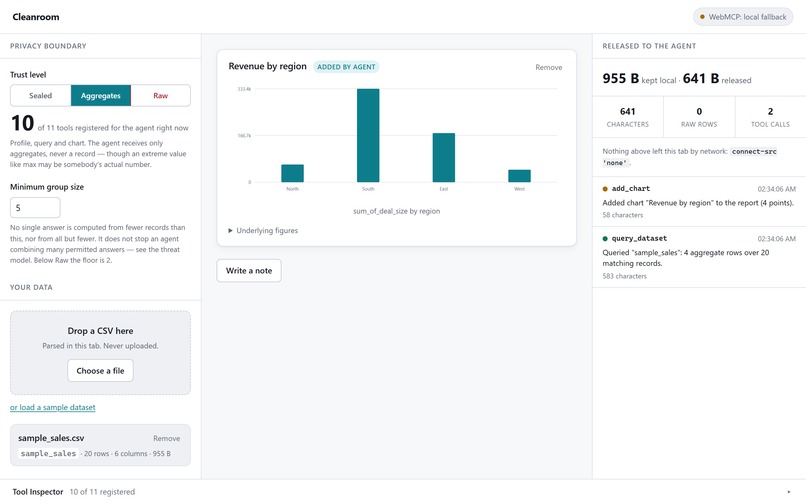Screen dimensions: 806x504
Task: Click the Revenue by region chart title
Action: [267, 66]
